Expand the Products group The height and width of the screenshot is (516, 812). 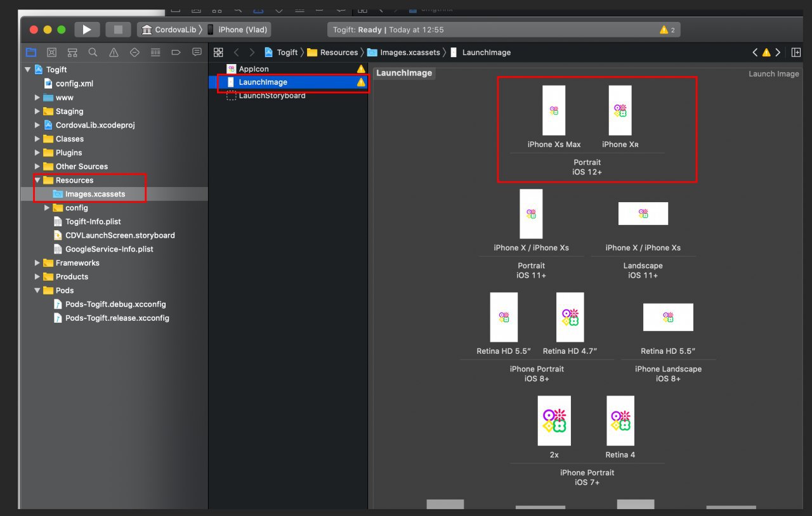[x=37, y=277]
